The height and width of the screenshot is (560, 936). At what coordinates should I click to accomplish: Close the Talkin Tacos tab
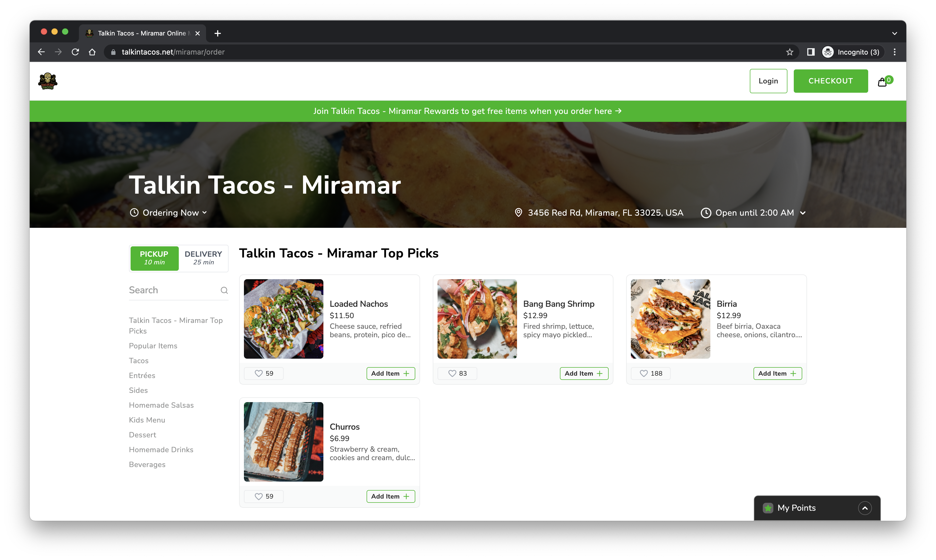click(x=197, y=33)
